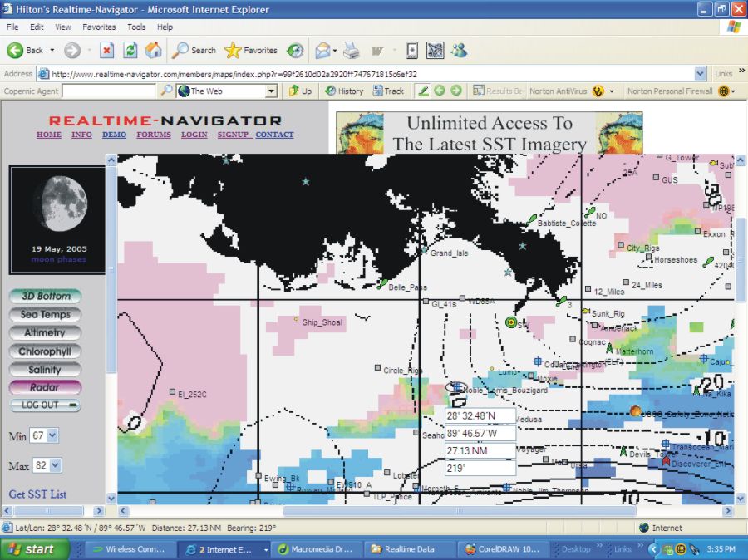Screen dimensions: 748x560
Task: Open the Help menu
Action: (x=165, y=27)
